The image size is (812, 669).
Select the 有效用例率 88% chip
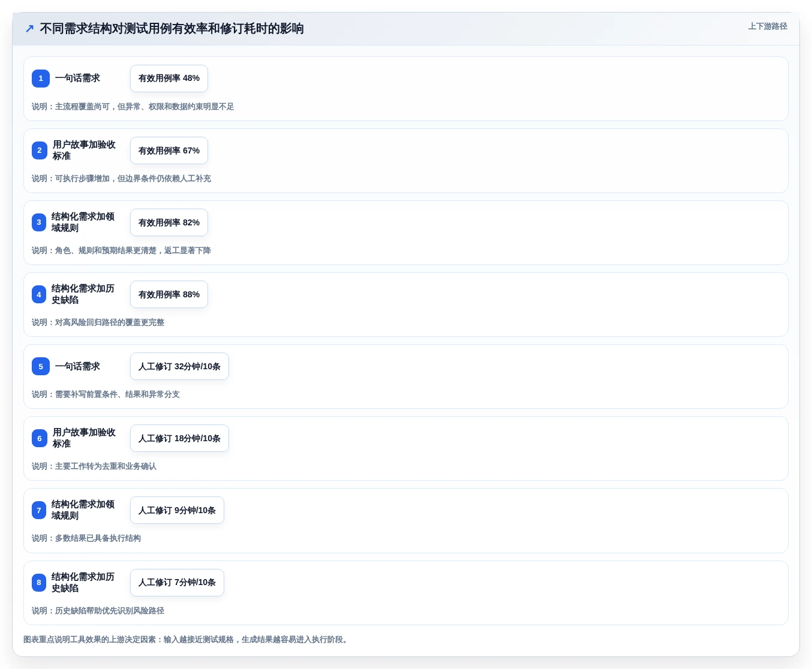click(169, 294)
